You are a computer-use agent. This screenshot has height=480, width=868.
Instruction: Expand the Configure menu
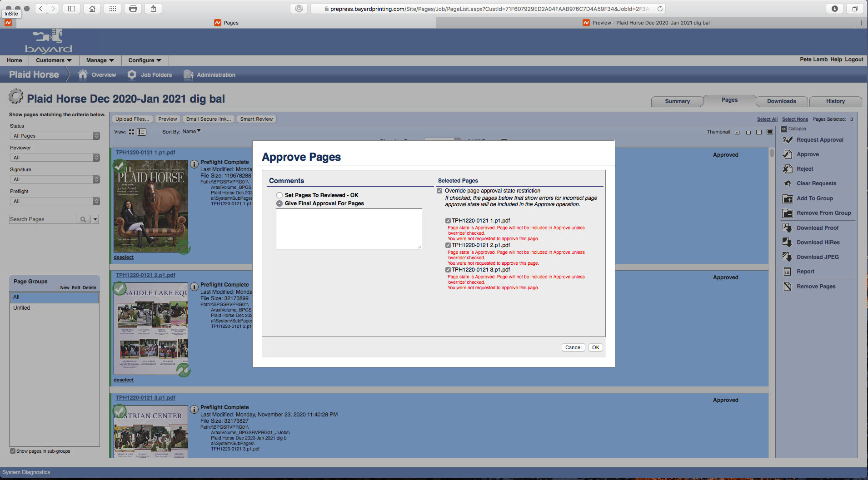145,60
